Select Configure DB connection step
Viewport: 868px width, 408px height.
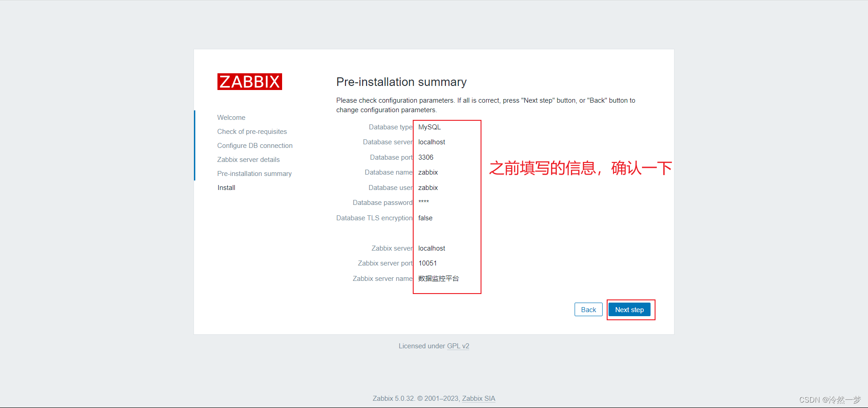point(255,146)
